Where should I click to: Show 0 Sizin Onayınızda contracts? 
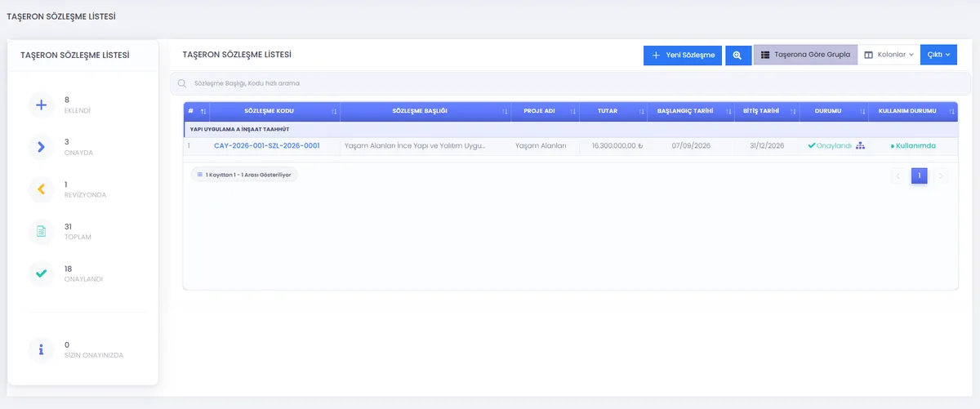pos(94,350)
